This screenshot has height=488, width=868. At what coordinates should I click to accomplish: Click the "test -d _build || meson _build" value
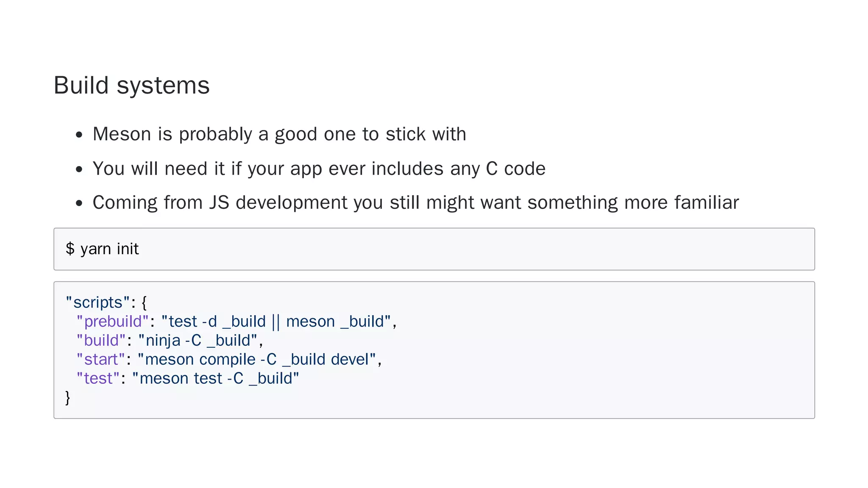point(276,322)
